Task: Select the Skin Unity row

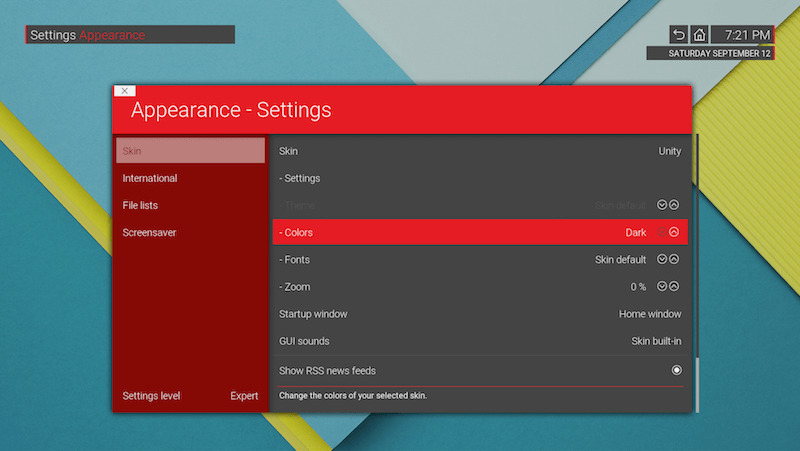Action: [x=480, y=151]
